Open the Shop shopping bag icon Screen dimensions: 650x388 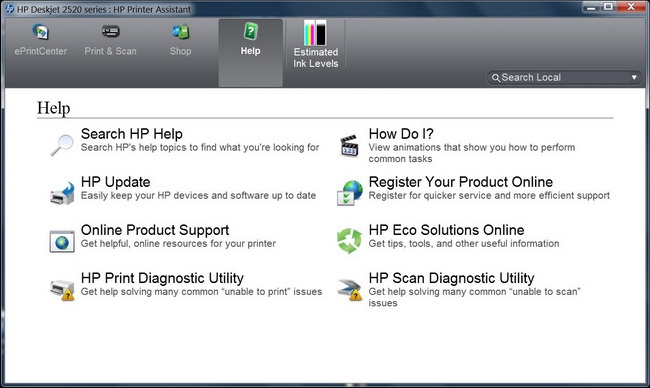[x=181, y=32]
